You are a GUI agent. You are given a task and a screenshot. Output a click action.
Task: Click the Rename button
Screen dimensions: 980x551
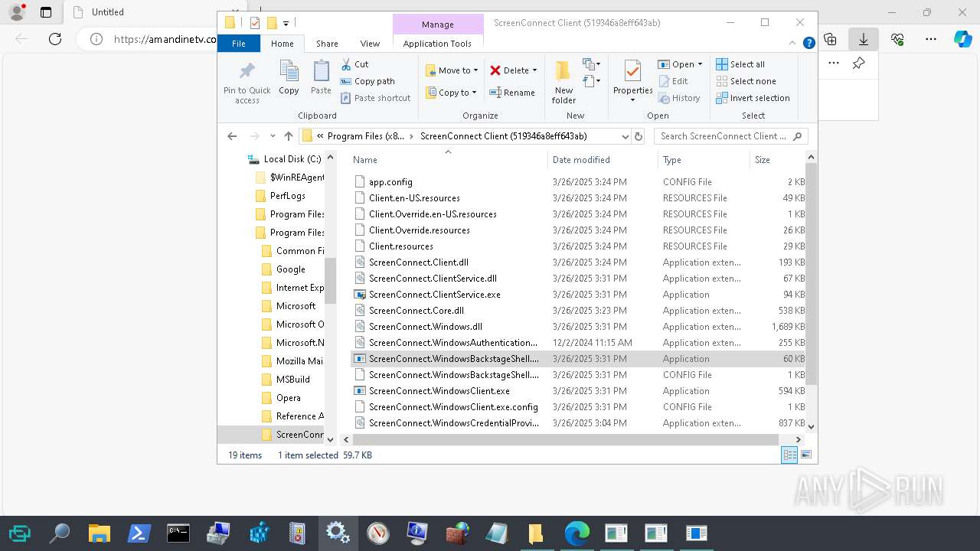click(x=512, y=93)
